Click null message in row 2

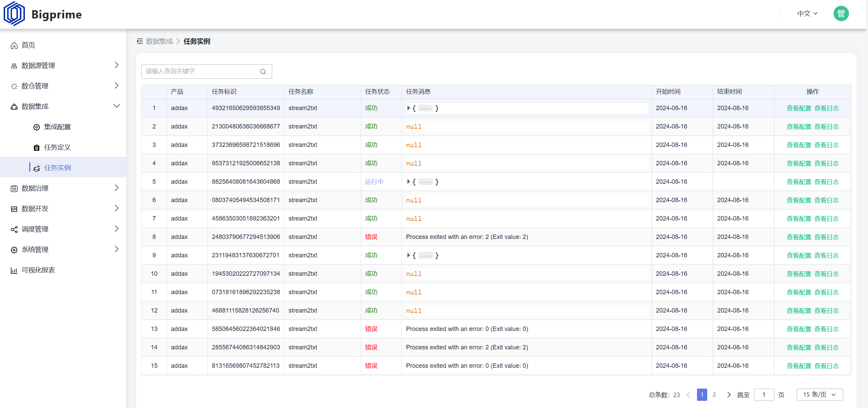tap(414, 127)
